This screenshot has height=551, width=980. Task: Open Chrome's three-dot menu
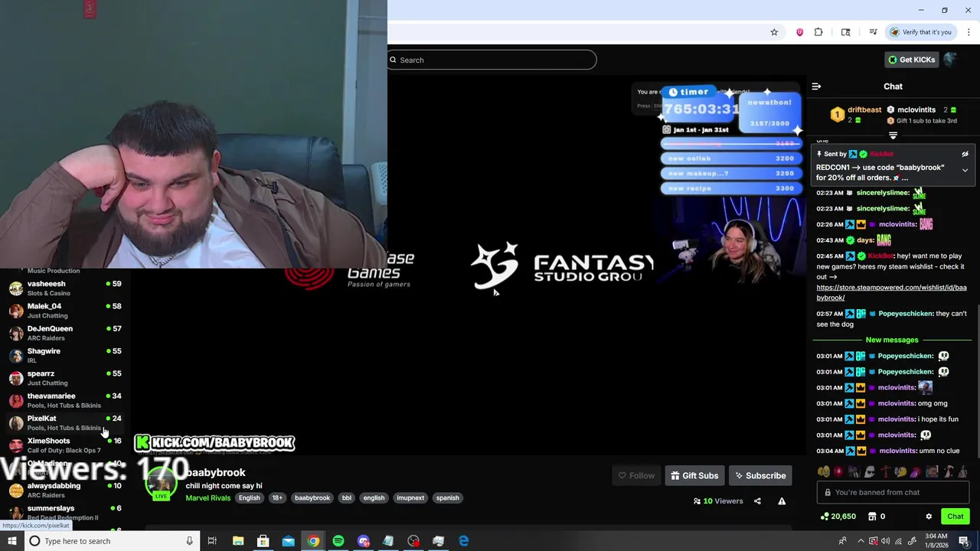click(x=969, y=32)
